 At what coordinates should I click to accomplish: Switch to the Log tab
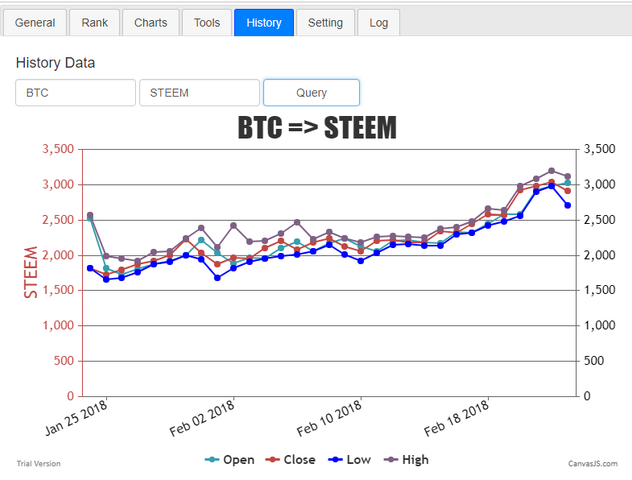coord(378,23)
